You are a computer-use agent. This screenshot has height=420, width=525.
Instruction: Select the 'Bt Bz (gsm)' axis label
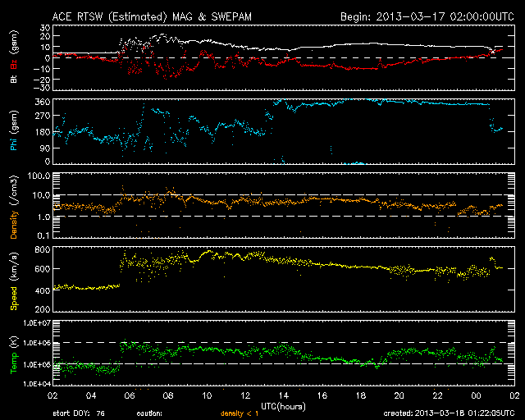click(14, 57)
